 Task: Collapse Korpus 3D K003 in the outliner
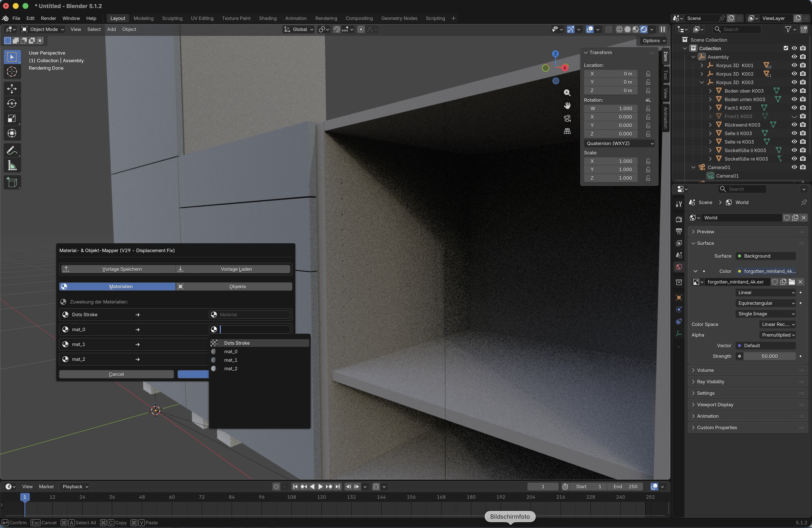(701, 82)
